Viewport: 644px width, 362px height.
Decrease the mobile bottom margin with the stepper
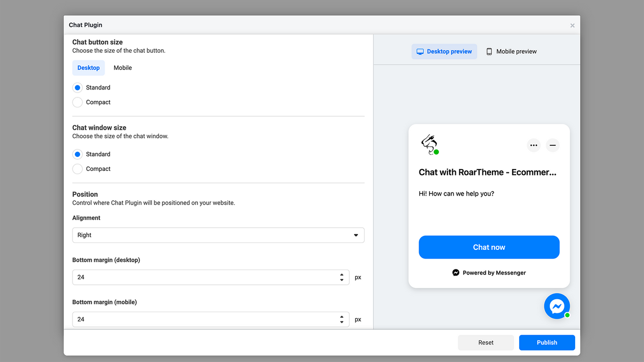pos(342,321)
